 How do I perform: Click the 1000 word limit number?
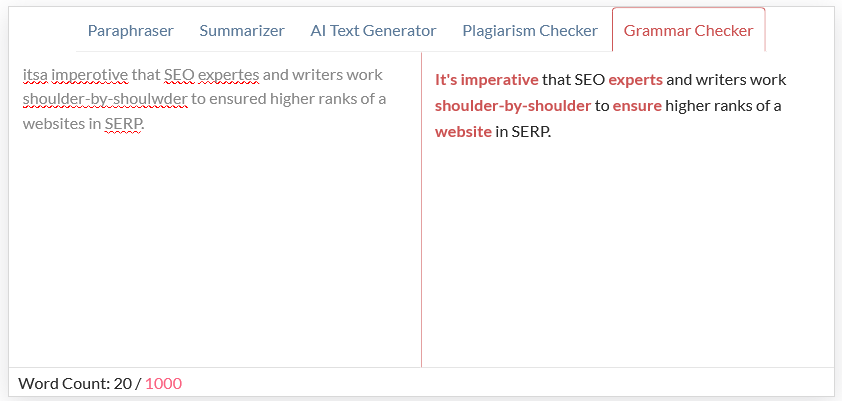(x=163, y=383)
